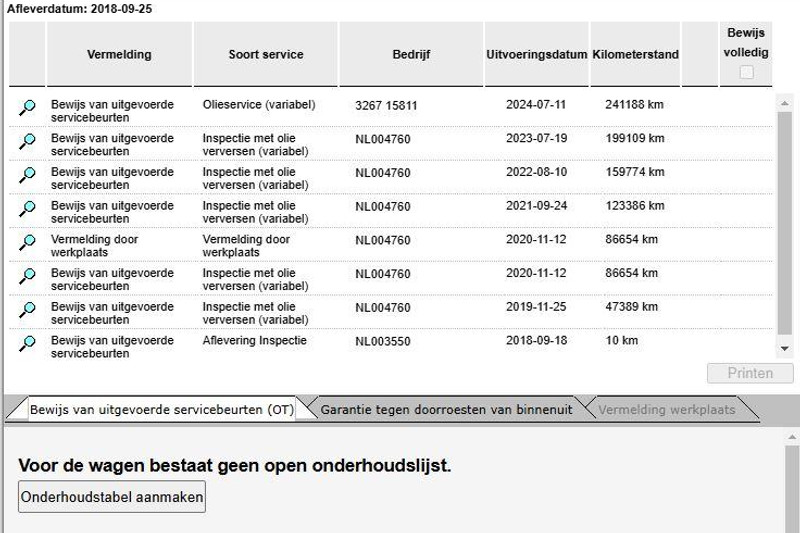Click magnifier icon for 2023-07-19 service row
Viewport: 800px width, 533px height.
[27, 141]
